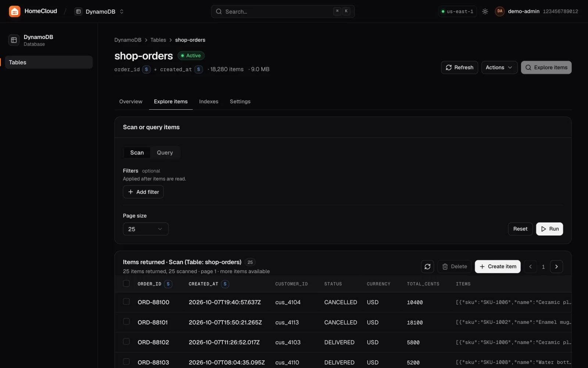Click total cents value 18100
The image size is (588, 368).
(415, 322)
